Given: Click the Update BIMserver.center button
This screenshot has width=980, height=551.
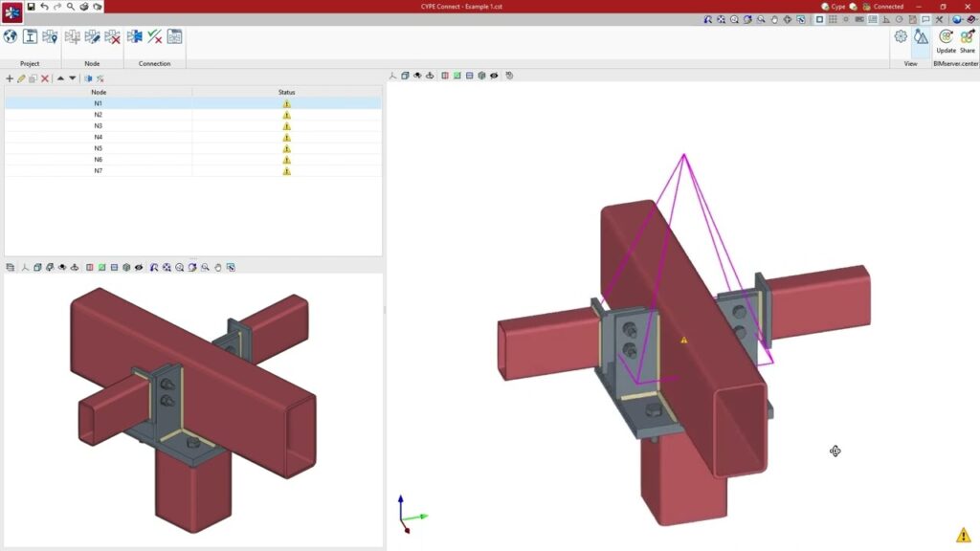Looking at the screenshot, I should pyautogui.click(x=946, y=40).
